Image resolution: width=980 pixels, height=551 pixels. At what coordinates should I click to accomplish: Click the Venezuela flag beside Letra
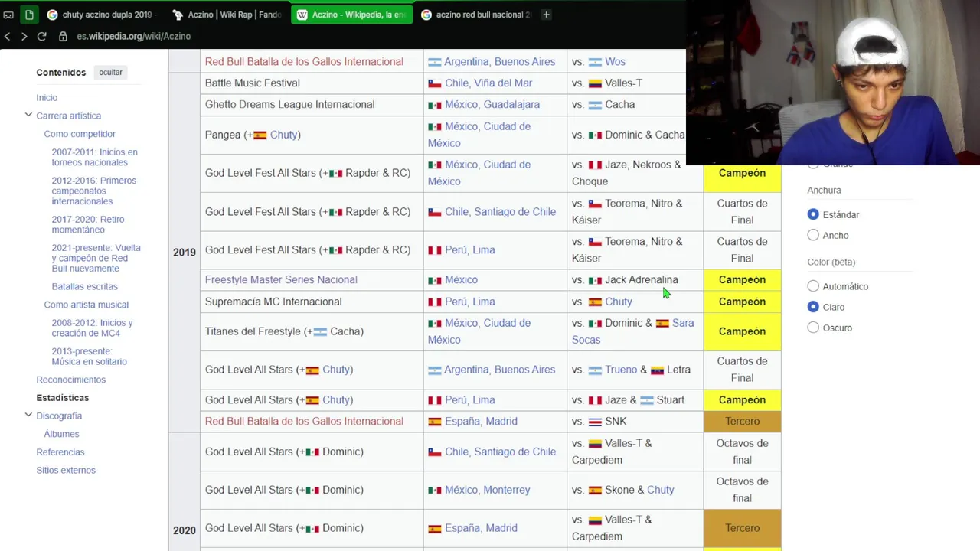(x=657, y=370)
